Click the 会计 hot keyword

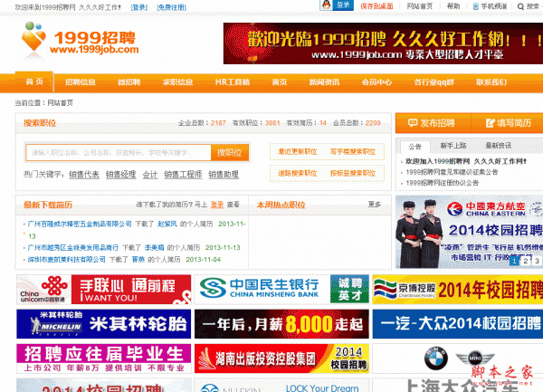point(150,175)
